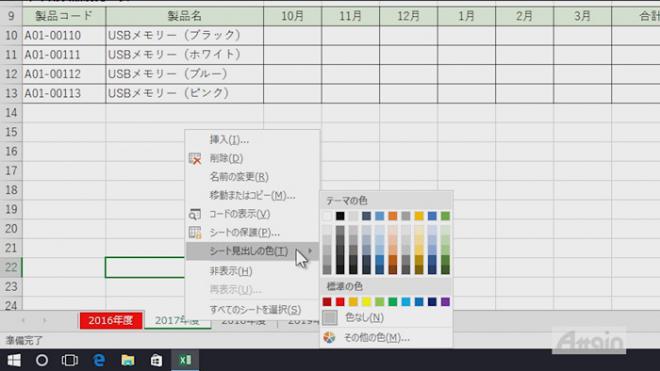The height and width of the screenshot is (371, 660).
Task: Pick purple in standard colors row
Action: click(445, 302)
